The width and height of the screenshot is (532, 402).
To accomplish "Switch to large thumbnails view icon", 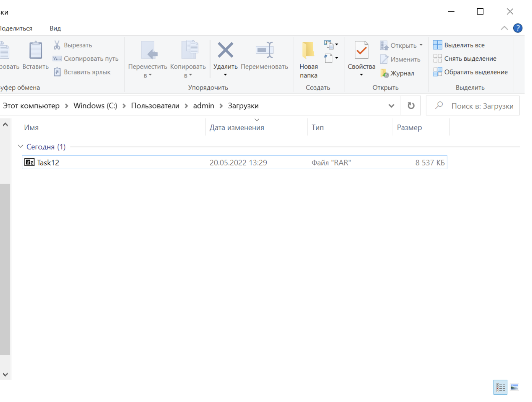I will tap(515, 387).
